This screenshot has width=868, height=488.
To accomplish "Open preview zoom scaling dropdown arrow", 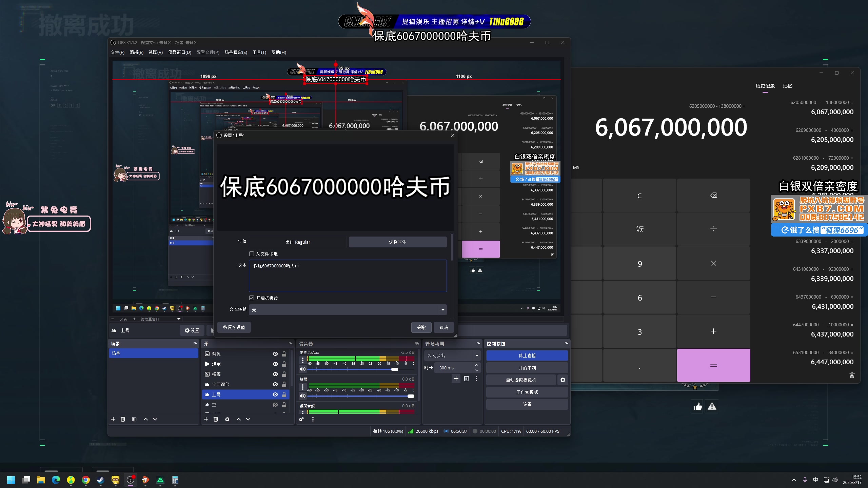I will point(179,319).
